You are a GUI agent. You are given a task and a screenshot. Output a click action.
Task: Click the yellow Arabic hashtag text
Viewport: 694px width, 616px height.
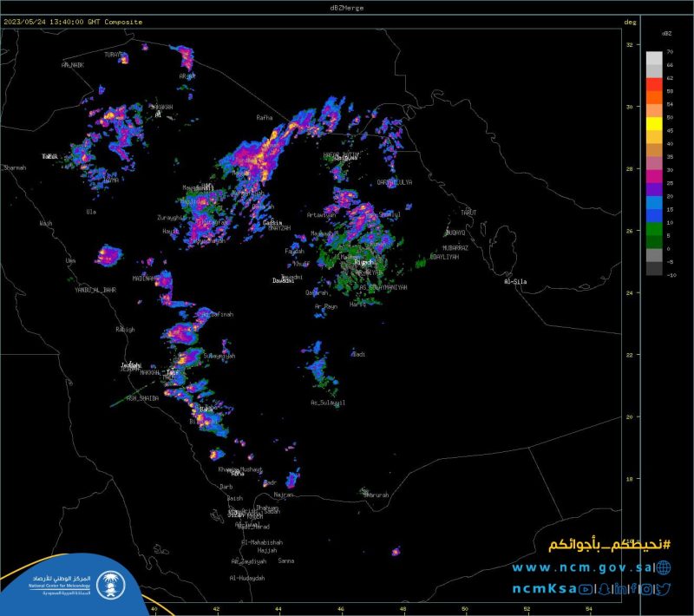[610, 545]
